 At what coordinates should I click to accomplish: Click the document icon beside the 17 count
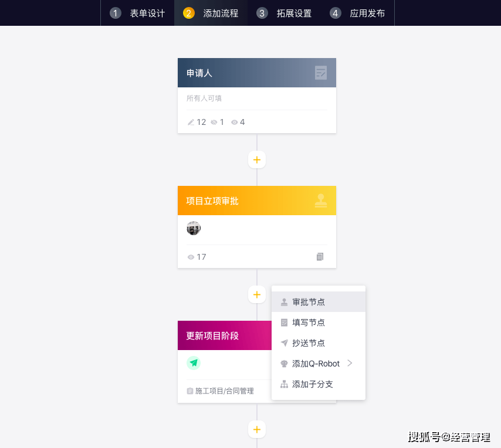(320, 257)
